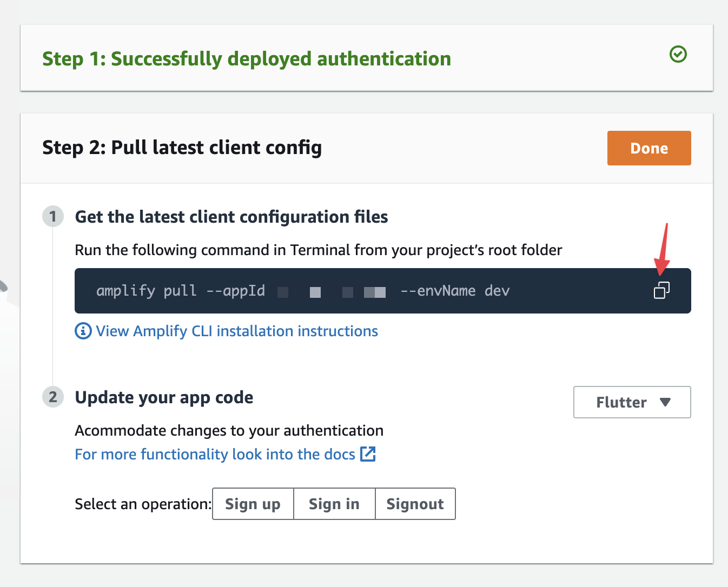Image resolution: width=728 pixels, height=587 pixels.
Task: Open the docs link for more functionality
Action: click(215, 454)
